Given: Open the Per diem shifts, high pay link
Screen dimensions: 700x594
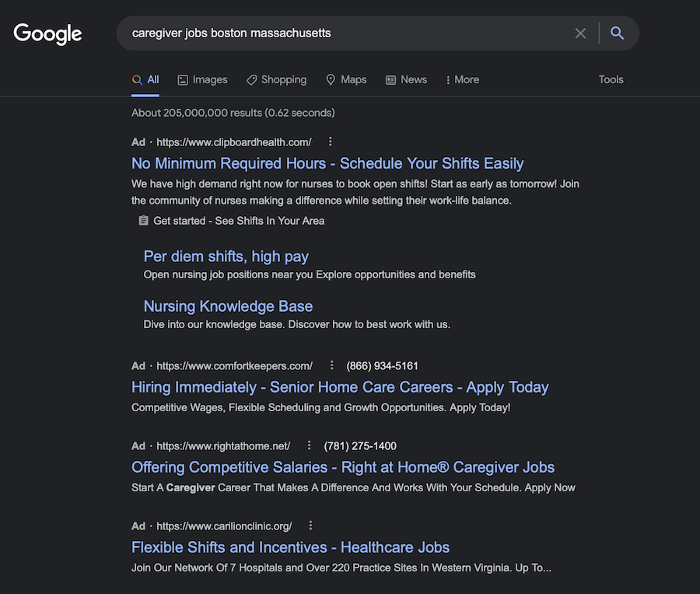Looking at the screenshot, I should point(226,257).
